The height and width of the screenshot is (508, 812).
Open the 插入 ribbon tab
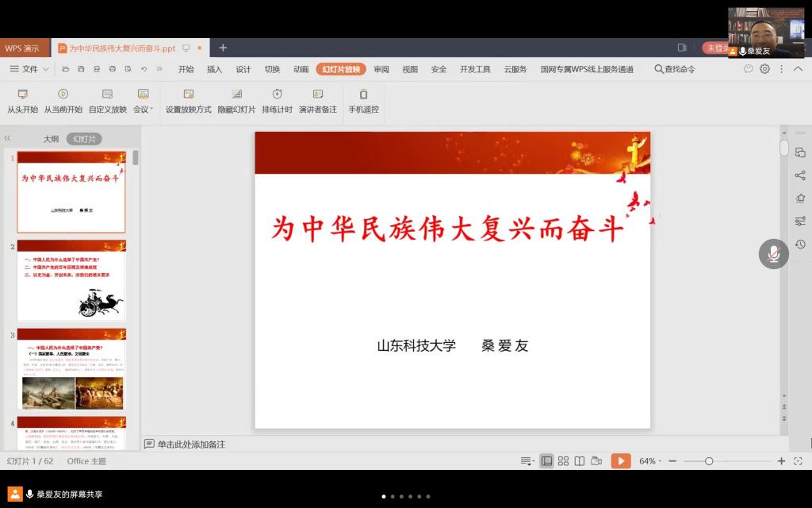(x=214, y=69)
